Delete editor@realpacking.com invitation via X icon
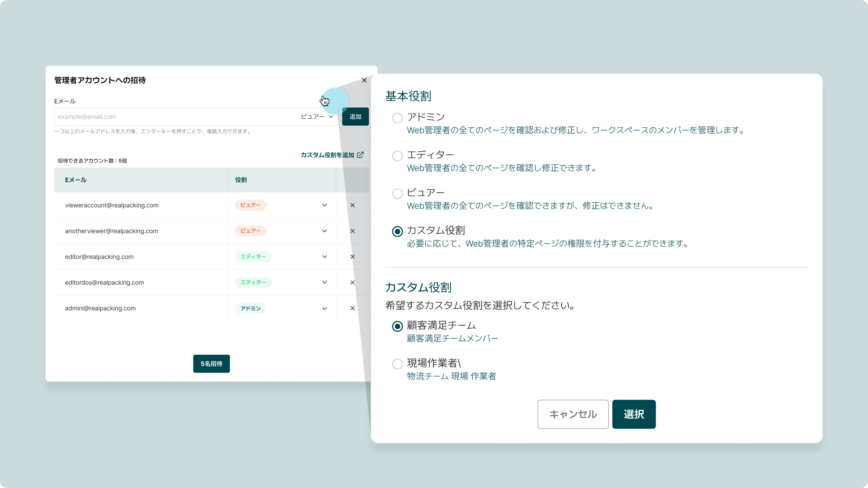Image resolution: width=868 pixels, height=488 pixels. (352, 257)
